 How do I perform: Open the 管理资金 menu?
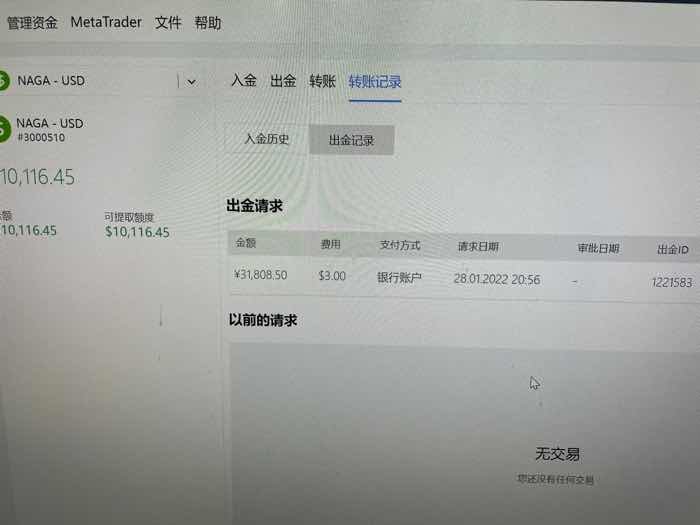[32, 23]
